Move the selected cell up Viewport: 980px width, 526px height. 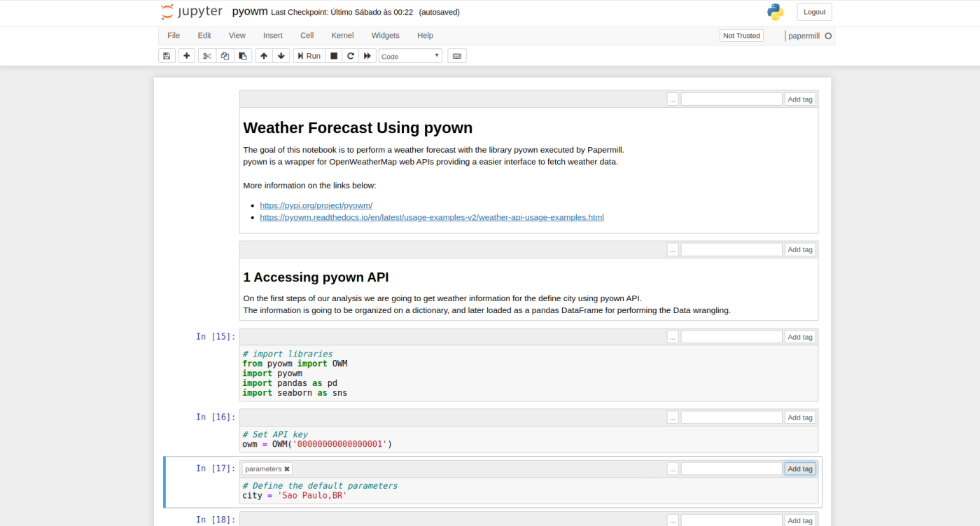coord(263,55)
